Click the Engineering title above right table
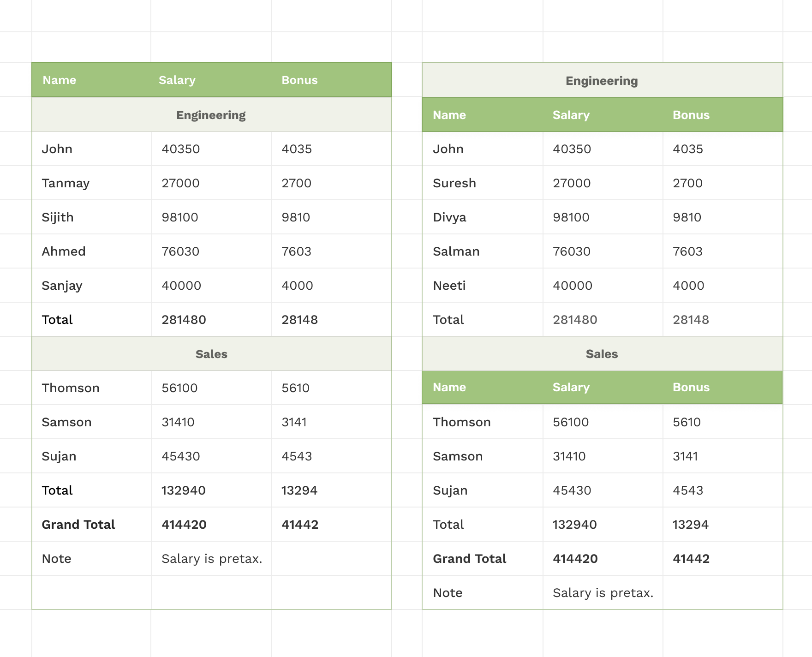This screenshot has height=657, width=812. point(602,80)
